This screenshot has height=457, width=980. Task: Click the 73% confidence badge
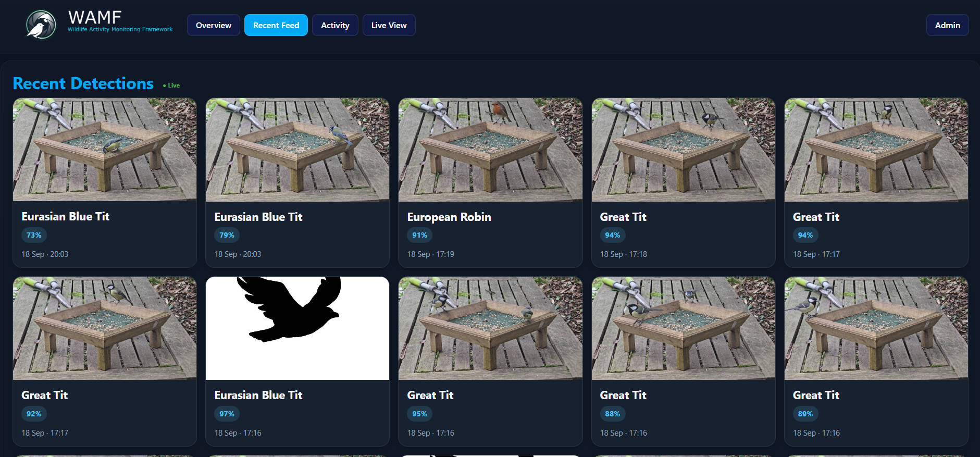[x=34, y=235]
